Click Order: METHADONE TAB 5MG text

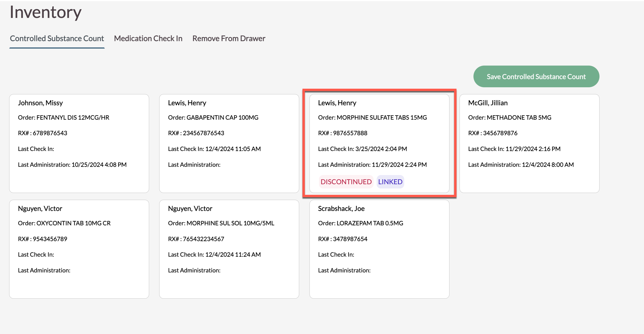coord(509,117)
